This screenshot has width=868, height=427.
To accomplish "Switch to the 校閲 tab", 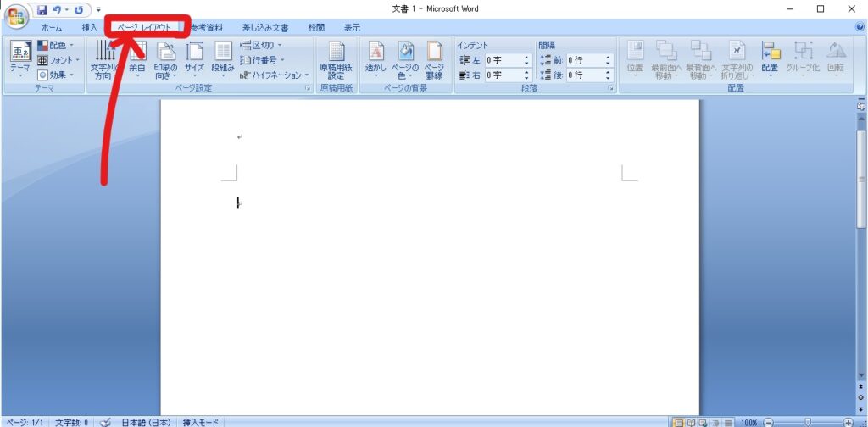I will [316, 27].
